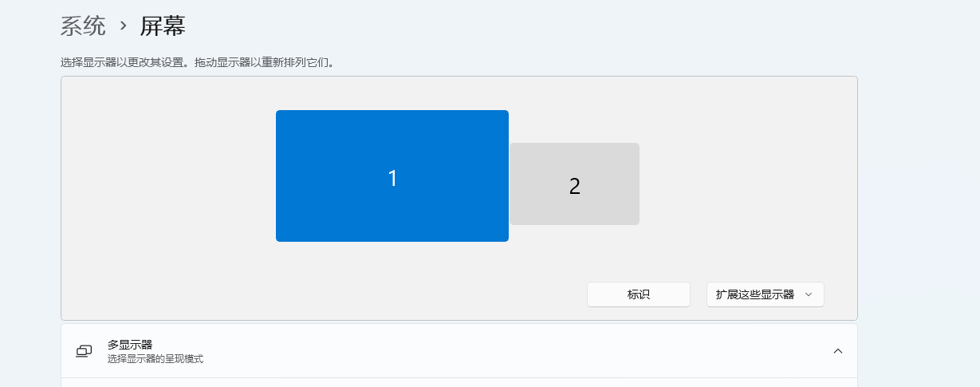Click the 屏幕 page title
This screenshot has width=980, height=387.
163,26
